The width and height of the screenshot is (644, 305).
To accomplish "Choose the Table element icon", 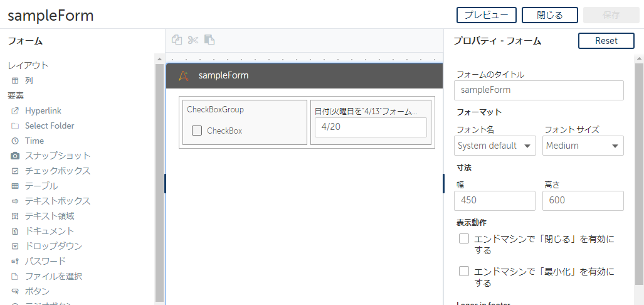I will point(15,186).
